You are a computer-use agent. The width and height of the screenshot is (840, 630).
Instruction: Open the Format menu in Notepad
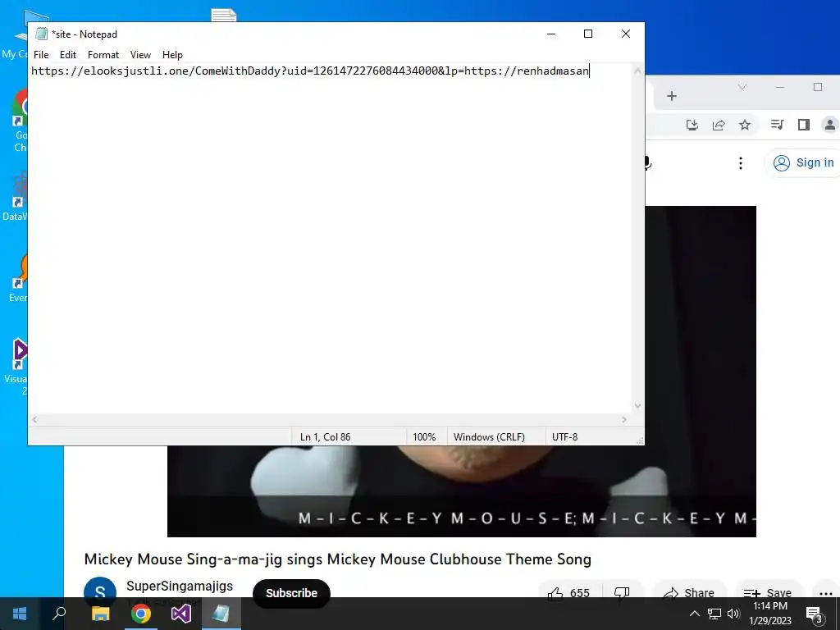pyautogui.click(x=103, y=55)
